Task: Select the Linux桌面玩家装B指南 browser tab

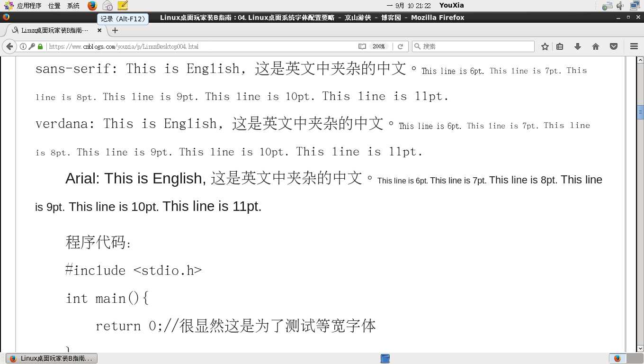Action: pos(54,30)
